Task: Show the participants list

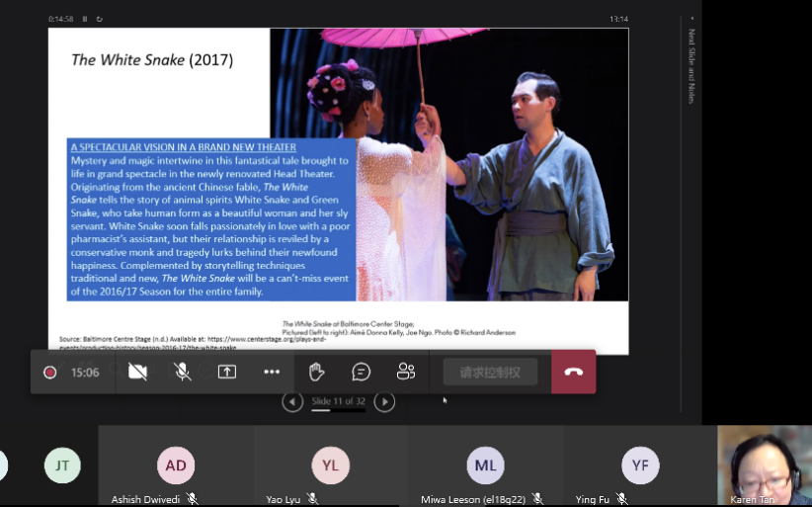Action: pyautogui.click(x=406, y=372)
